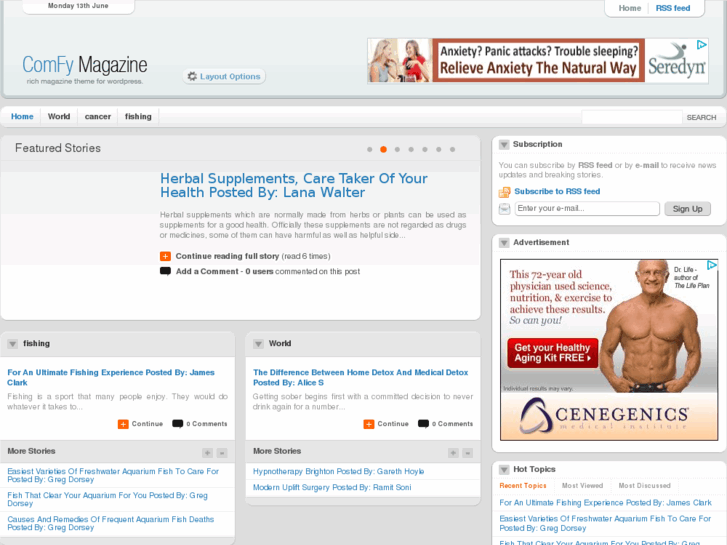The width and height of the screenshot is (727, 545).
Task: Open Hypnotherapy Brighton story link
Action: click(338, 471)
